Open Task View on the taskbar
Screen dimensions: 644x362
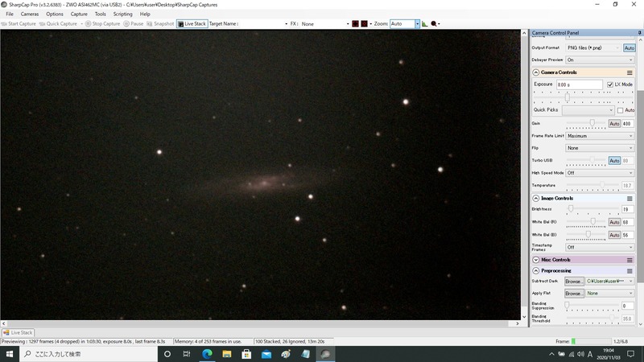pyautogui.click(x=187, y=354)
